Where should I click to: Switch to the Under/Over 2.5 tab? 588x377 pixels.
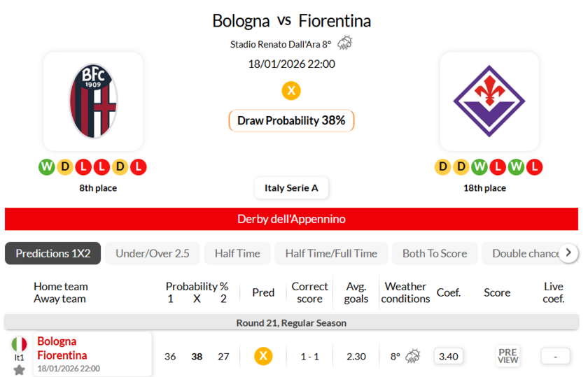[x=153, y=253]
